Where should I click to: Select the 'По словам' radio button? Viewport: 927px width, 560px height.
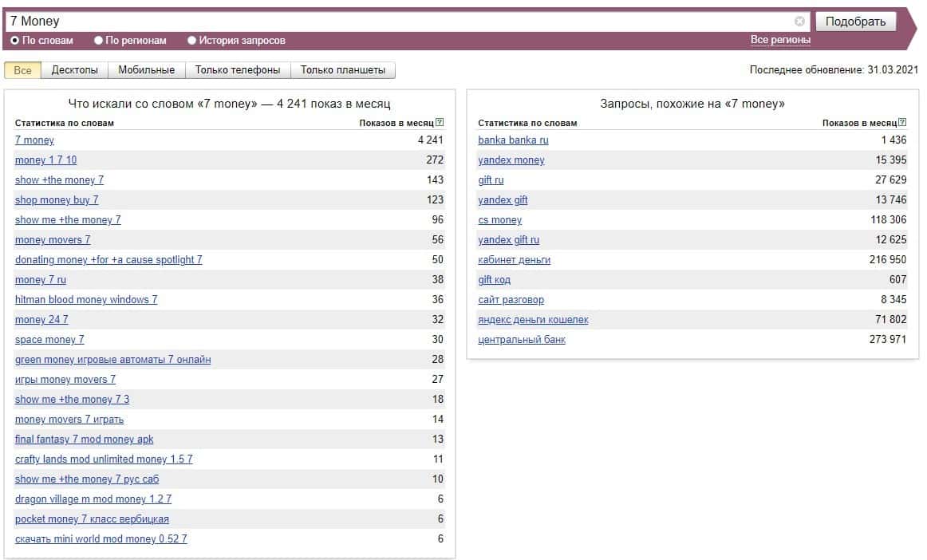pos(14,40)
